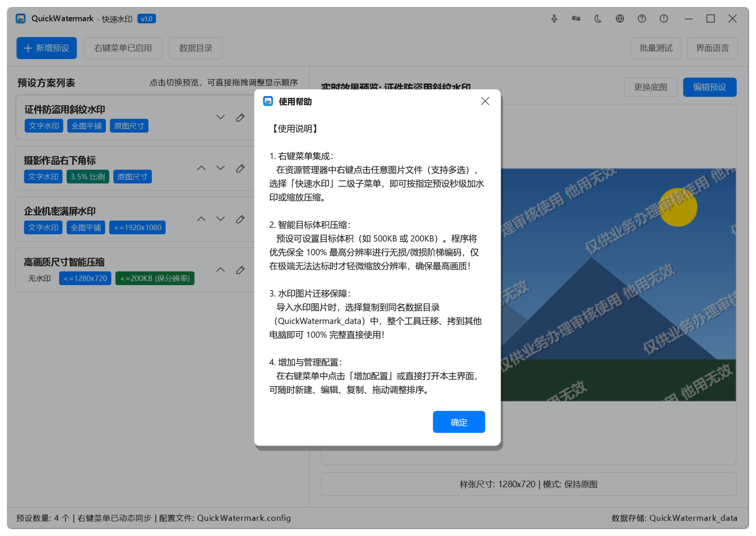Edit 摄影作品右下角标 preset with pencil icon
Image resolution: width=756 pixels, height=536 pixels.
pyautogui.click(x=240, y=168)
